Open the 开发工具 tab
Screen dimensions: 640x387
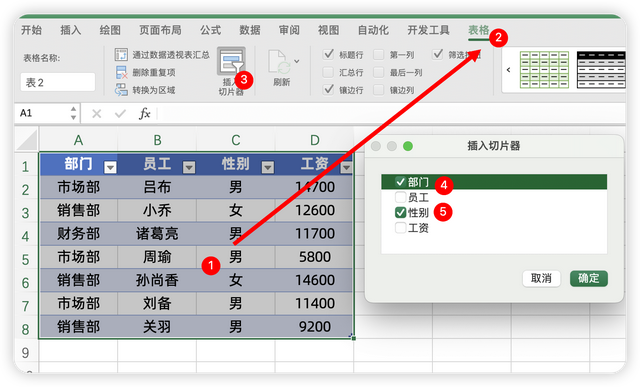[428, 30]
